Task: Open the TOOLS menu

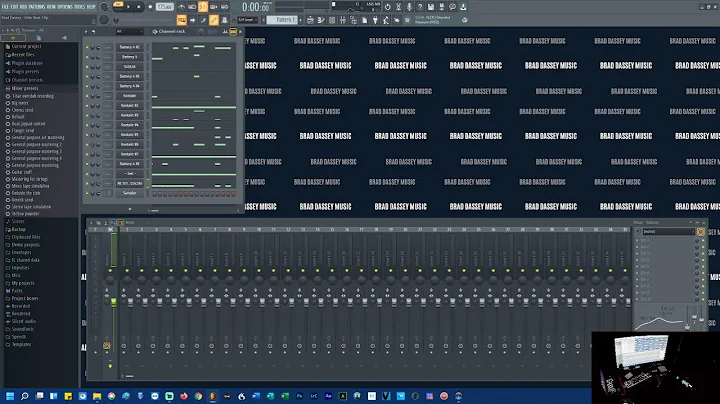Action: tap(80, 7)
